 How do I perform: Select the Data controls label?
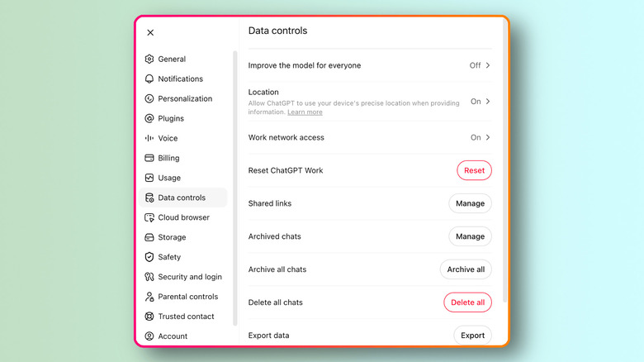(x=182, y=198)
